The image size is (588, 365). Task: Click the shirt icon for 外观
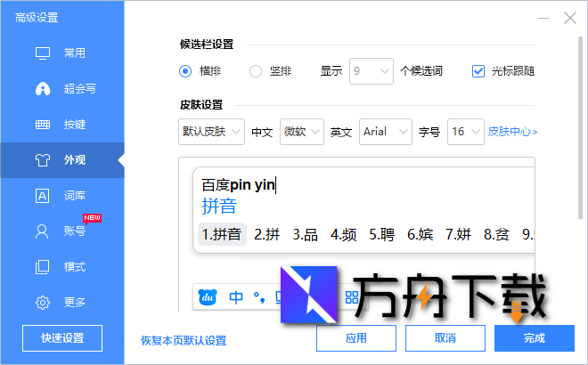(x=43, y=160)
